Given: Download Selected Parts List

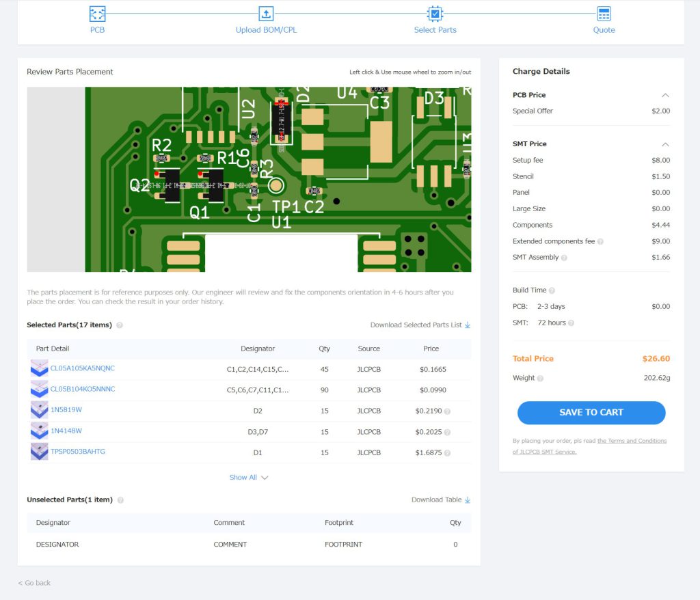Looking at the screenshot, I should click(420, 325).
